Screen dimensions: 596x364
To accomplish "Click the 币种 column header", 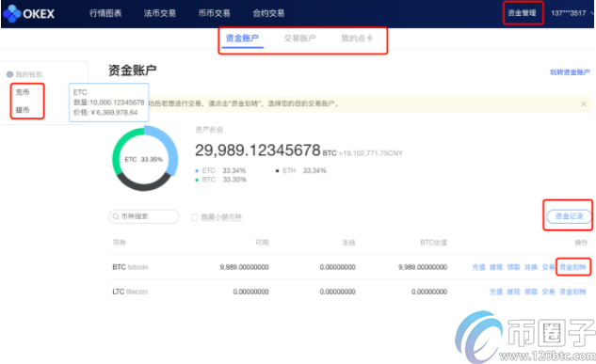I will [x=119, y=243].
